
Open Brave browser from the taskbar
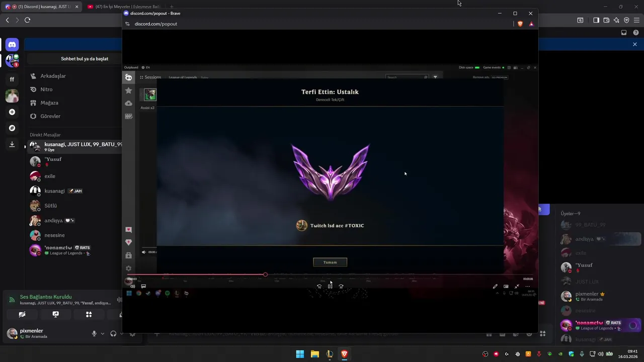(x=344, y=354)
